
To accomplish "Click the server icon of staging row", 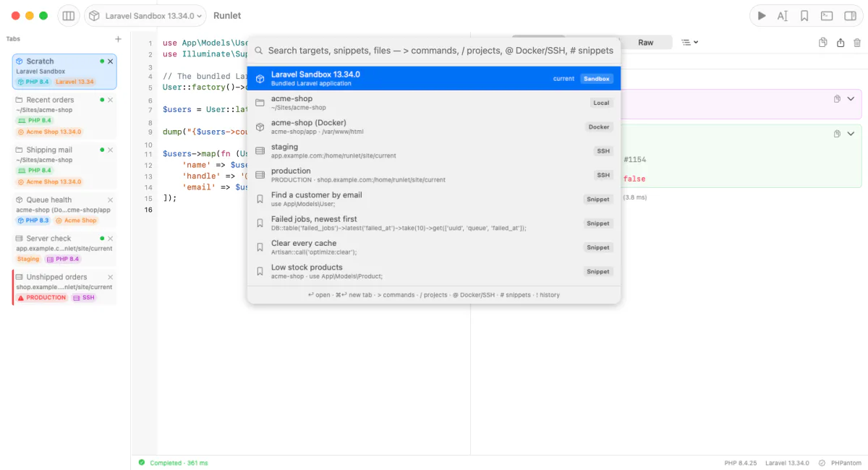I will point(260,151).
